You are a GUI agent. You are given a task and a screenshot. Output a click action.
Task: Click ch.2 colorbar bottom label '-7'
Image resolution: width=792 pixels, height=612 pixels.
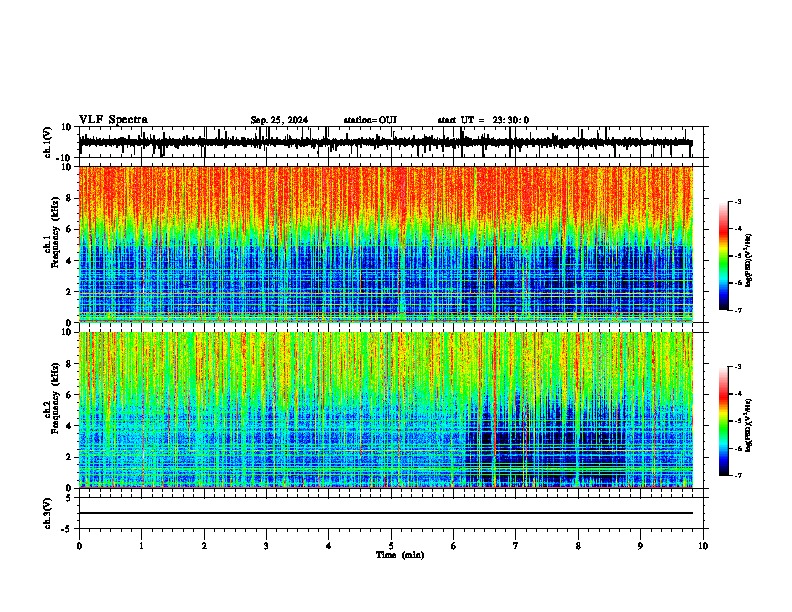(x=738, y=475)
